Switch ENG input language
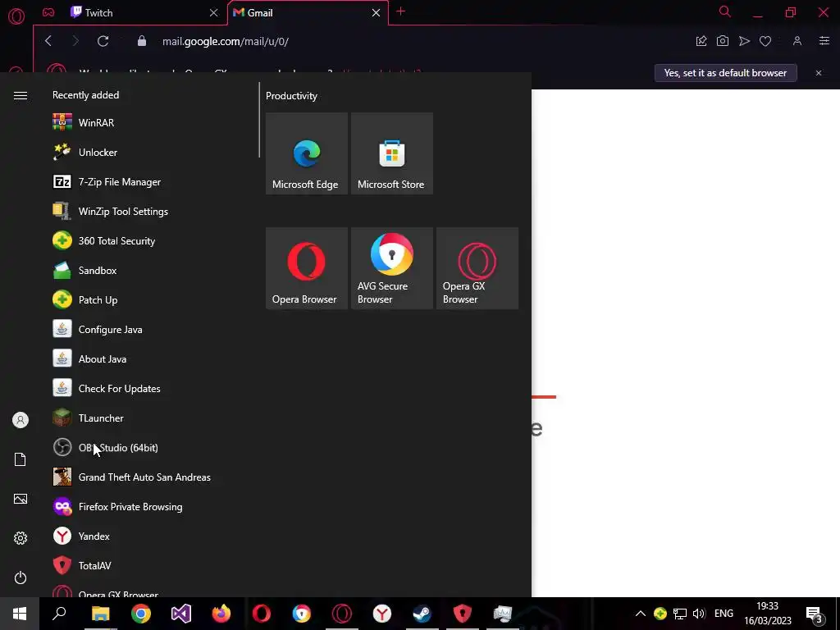The height and width of the screenshot is (630, 840). point(724,614)
